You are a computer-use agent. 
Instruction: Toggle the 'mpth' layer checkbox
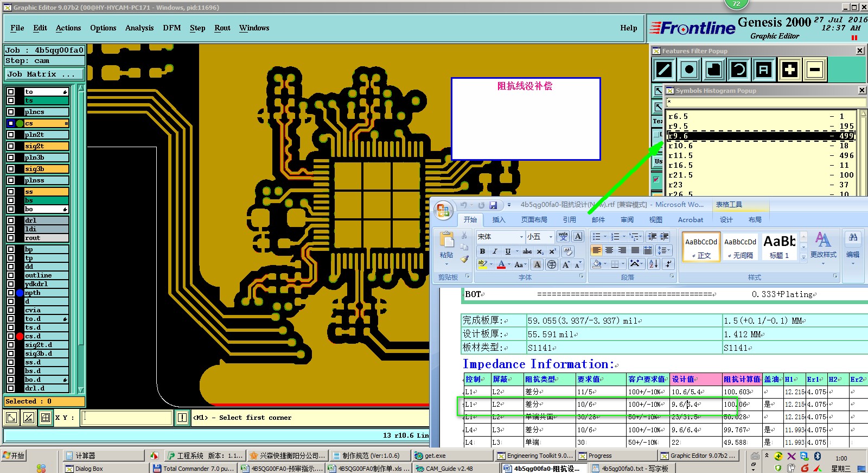[11, 293]
